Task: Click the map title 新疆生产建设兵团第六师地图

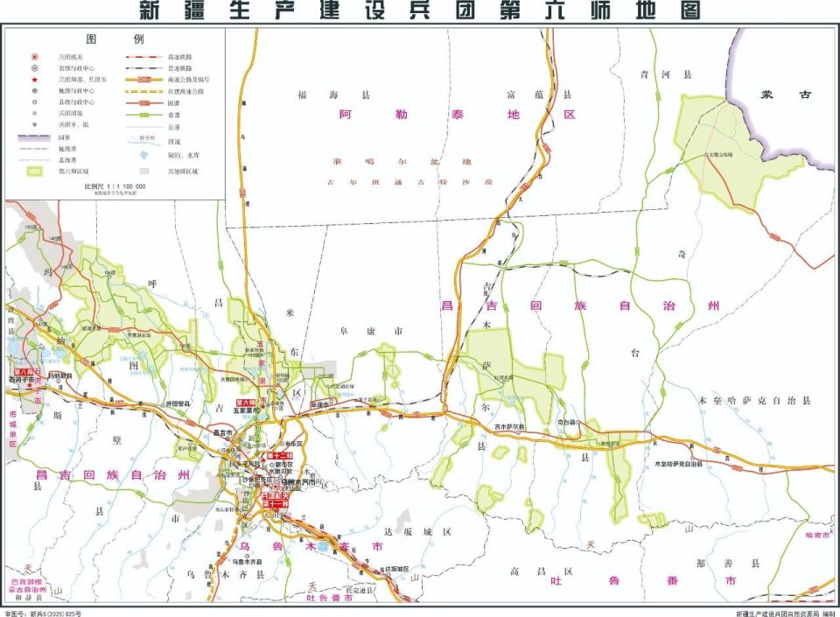Action: coord(420,11)
